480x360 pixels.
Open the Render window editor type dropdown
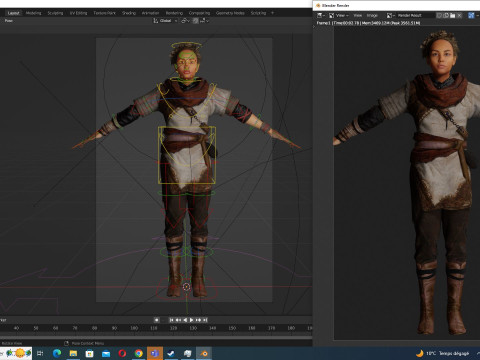321,15
